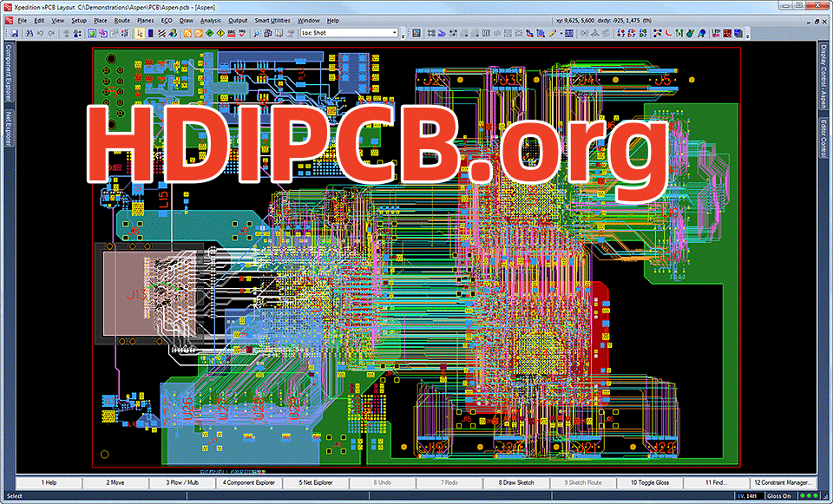Click the zoom magnifier toolbar icon
This screenshot has width=833, height=504.
pos(257,34)
